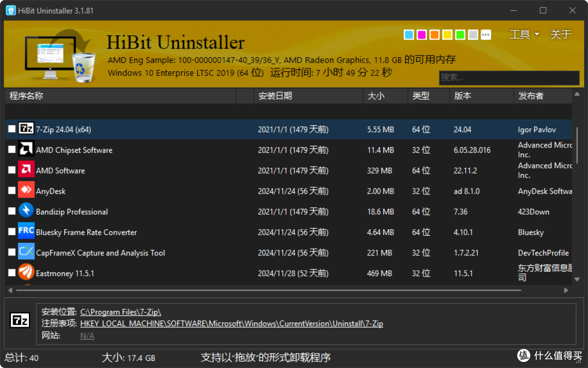This screenshot has width=588, height=368.
Task: Select the AMD Chipset Software name
Action: pos(74,150)
